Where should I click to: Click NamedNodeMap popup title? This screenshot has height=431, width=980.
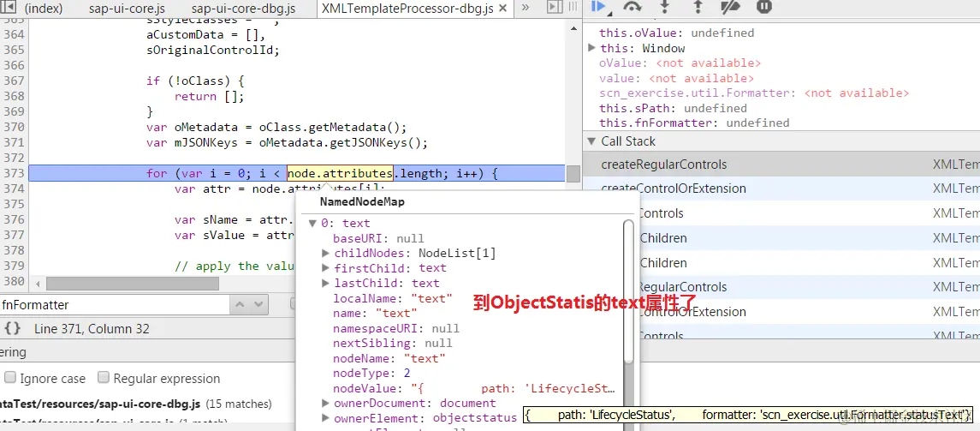362,202
